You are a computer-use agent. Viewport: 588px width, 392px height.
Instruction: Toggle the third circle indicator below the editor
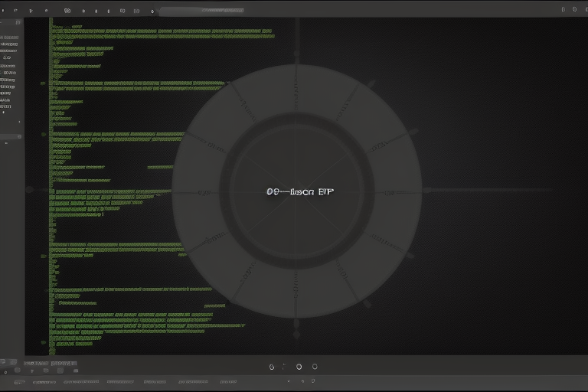tap(299, 367)
